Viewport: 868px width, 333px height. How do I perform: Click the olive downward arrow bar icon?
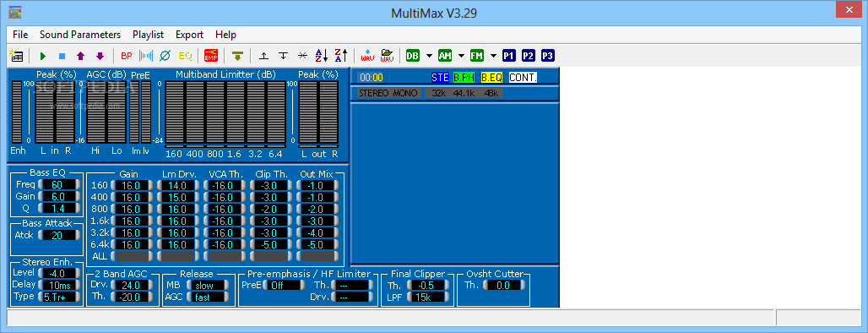pyautogui.click(x=237, y=56)
